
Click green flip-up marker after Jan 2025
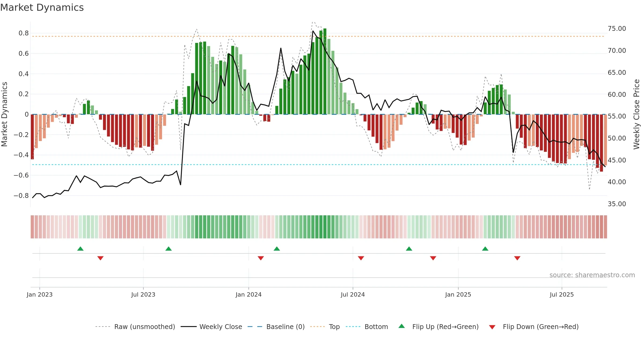(x=485, y=249)
